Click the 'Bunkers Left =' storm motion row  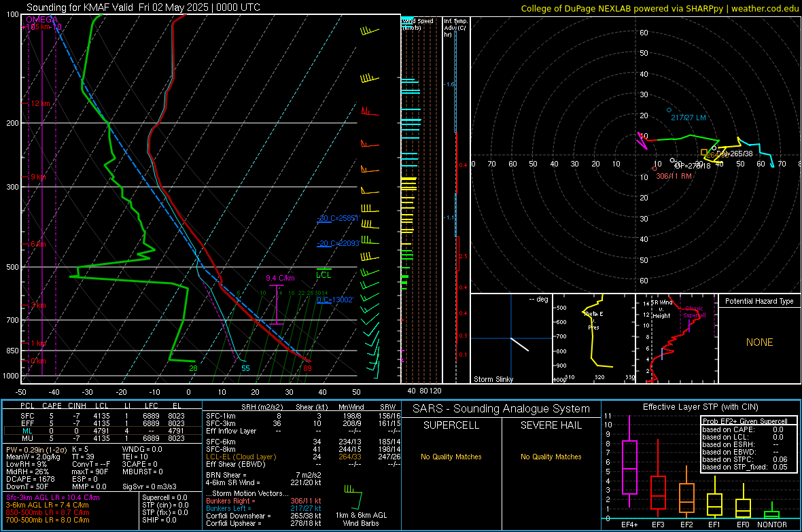click(x=264, y=508)
